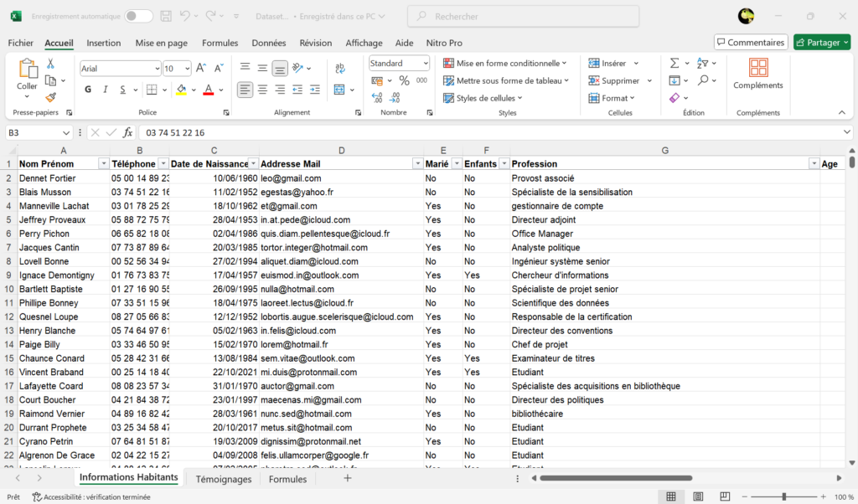Open the Profession column filter dropdown
The image size is (858, 504).
click(x=813, y=164)
